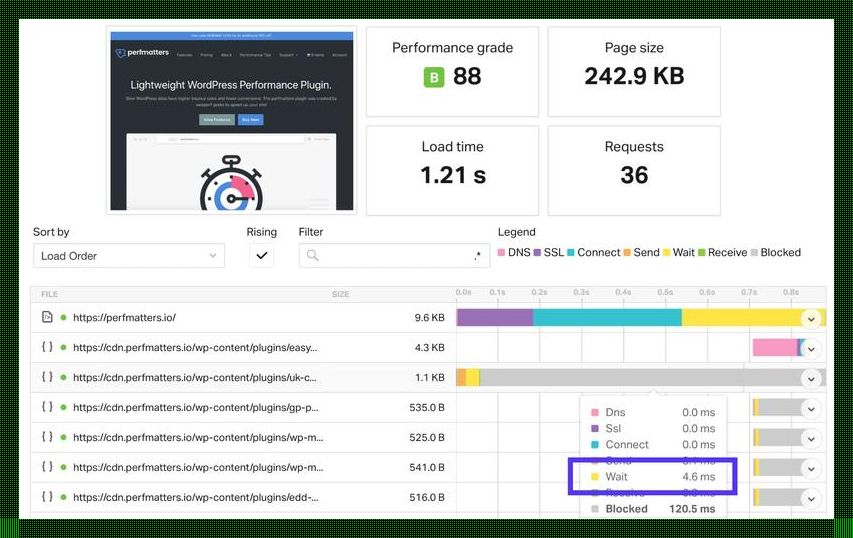Screen dimensions: 853x538
Task: Toggle the Rising checkbox
Action: click(x=262, y=256)
